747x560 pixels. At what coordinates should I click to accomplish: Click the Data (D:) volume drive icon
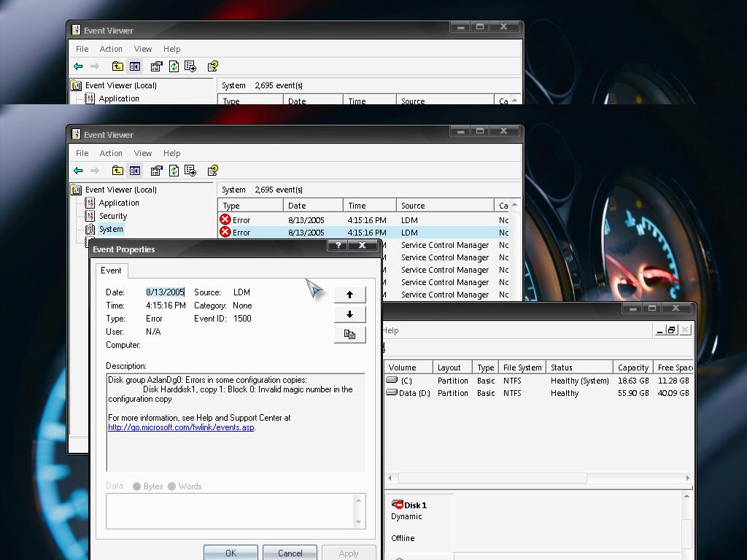coord(392,392)
